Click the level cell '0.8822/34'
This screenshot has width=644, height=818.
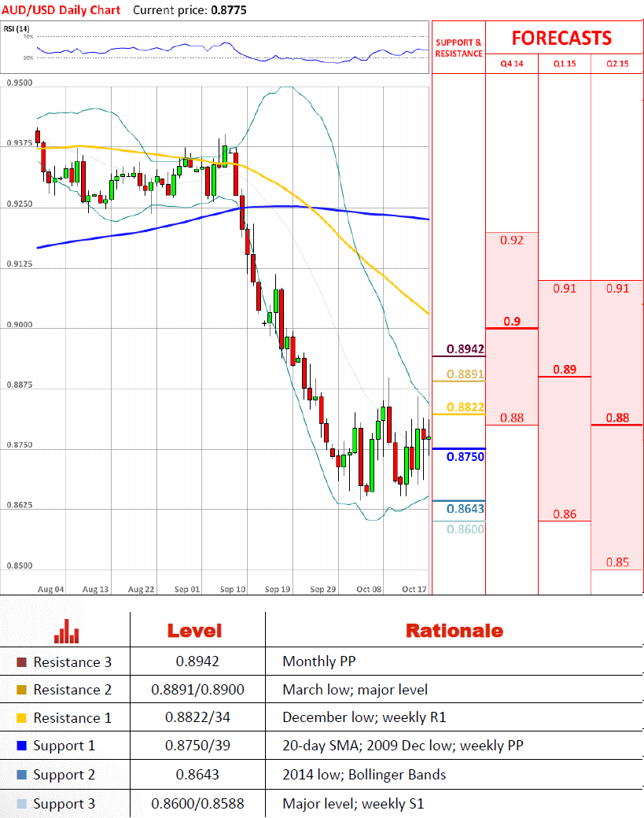(197, 717)
